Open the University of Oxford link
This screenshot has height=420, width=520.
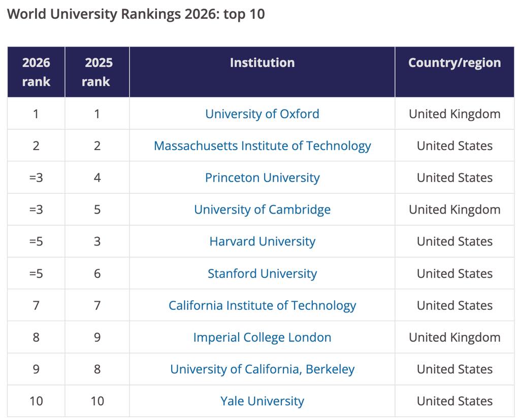(x=262, y=114)
